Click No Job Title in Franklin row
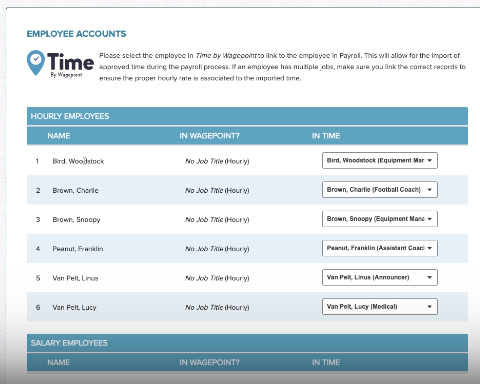Screen dimensions: 480x384 [x=204, y=249]
